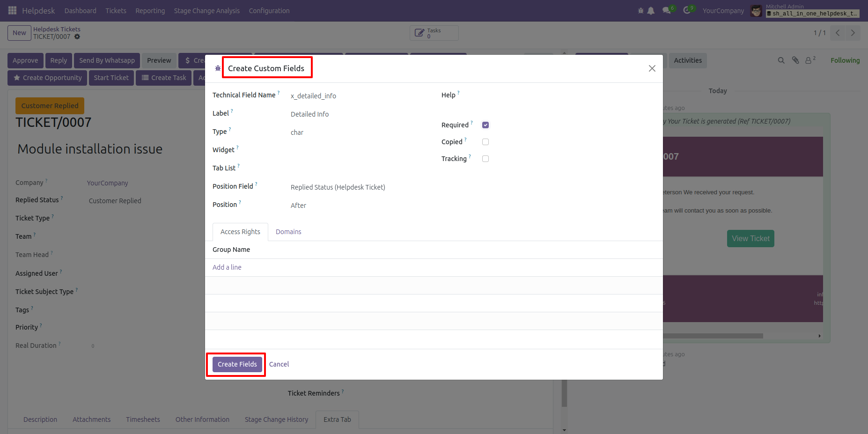The width and height of the screenshot is (868, 434).
Task: Open the chat conversations icon
Action: tap(667, 10)
